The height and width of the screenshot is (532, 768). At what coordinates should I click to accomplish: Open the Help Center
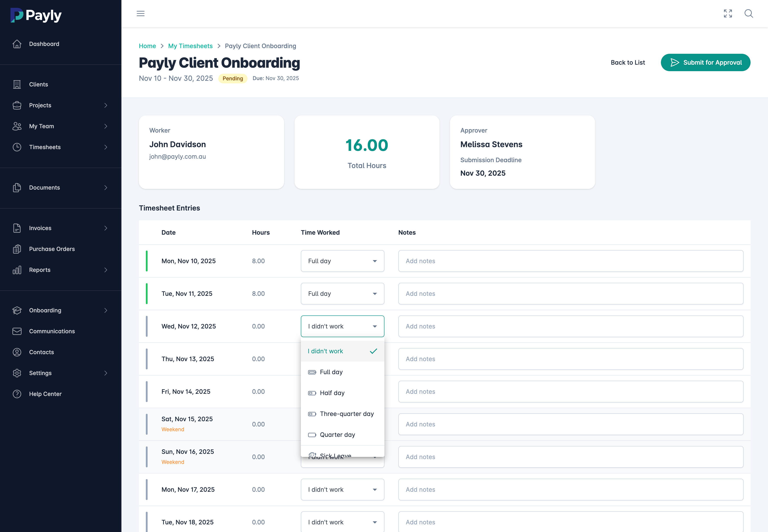[45, 394]
